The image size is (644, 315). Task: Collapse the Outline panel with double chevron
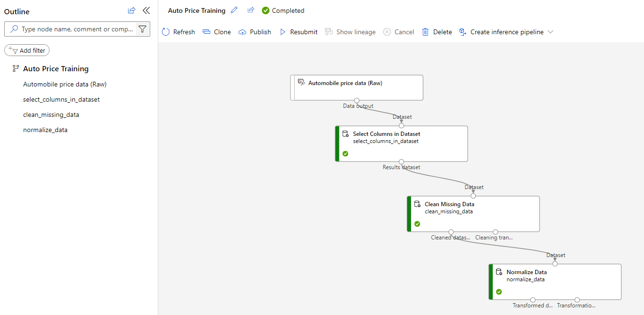(146, 11)
